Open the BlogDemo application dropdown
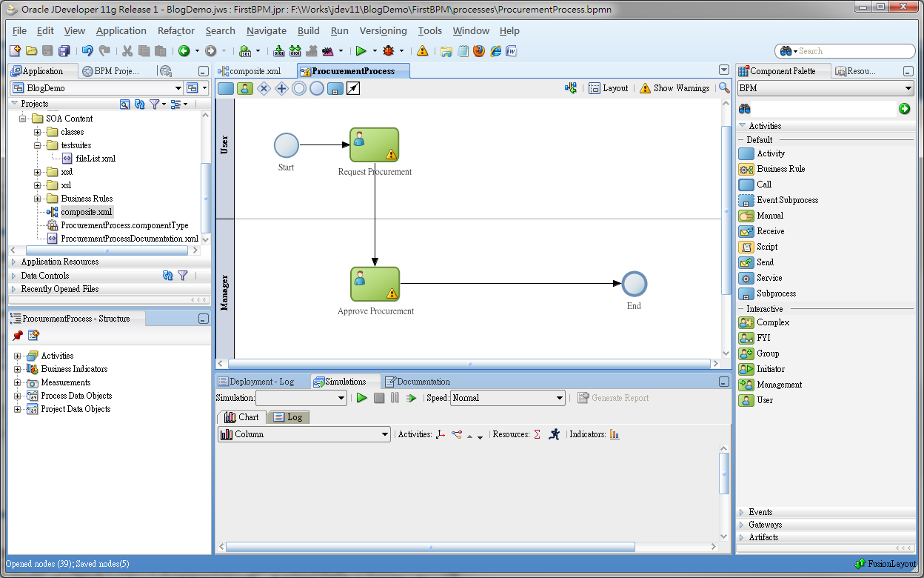The image size is (924, 578). click(x=178, y=88)
